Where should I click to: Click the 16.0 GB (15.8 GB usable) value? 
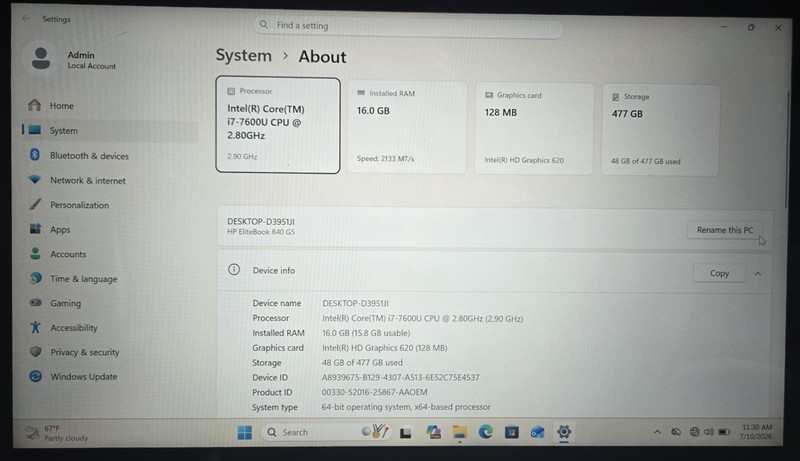pyautogui.click(x=366, y=333)
